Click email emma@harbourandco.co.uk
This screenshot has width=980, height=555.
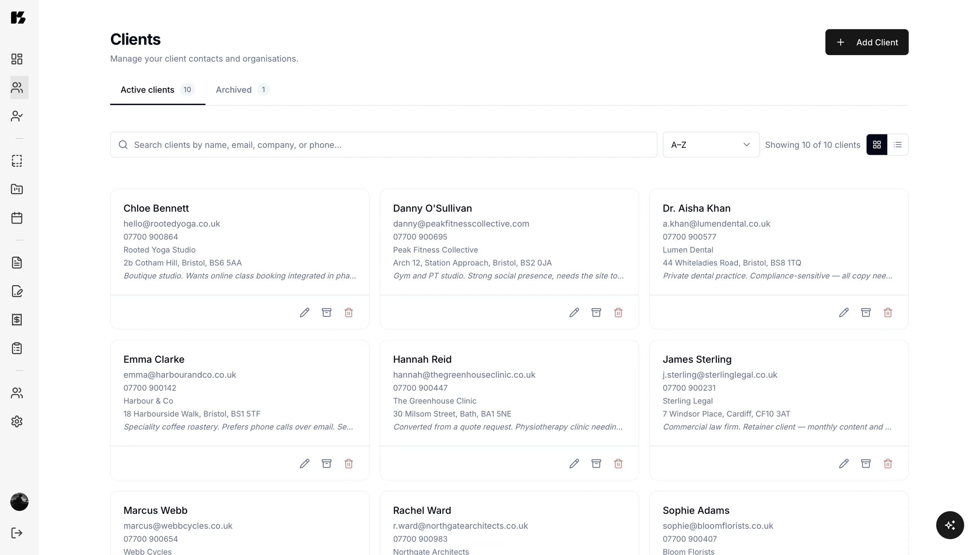[x=180, y=375]
